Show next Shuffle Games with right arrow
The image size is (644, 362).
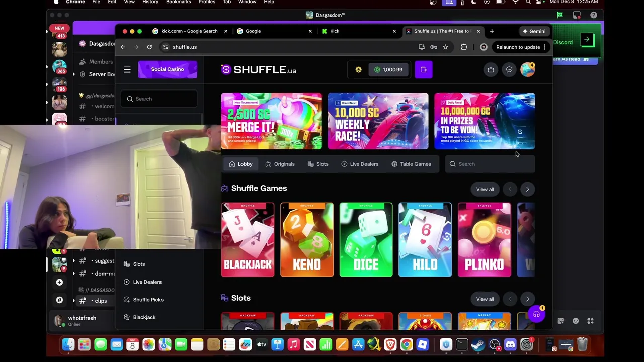pos(527,189)
